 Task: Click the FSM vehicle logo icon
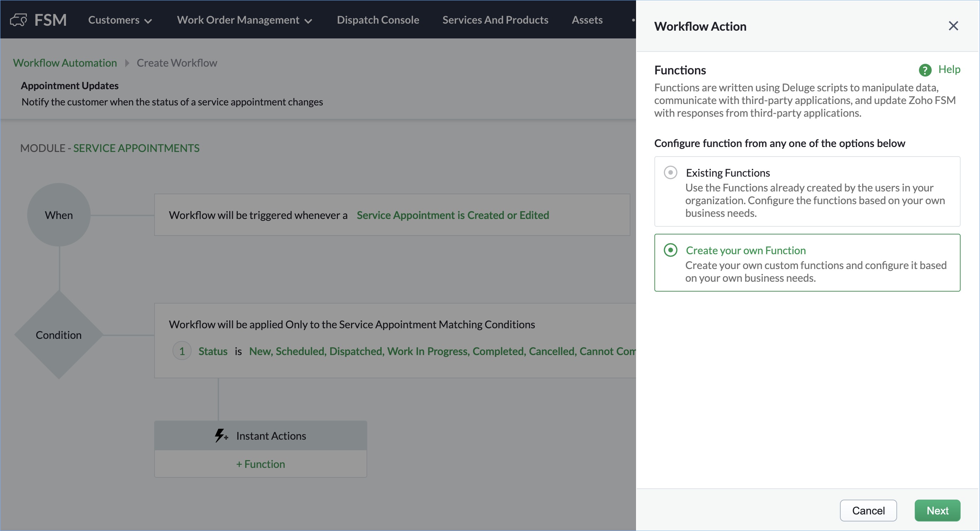tap(18, 20)
